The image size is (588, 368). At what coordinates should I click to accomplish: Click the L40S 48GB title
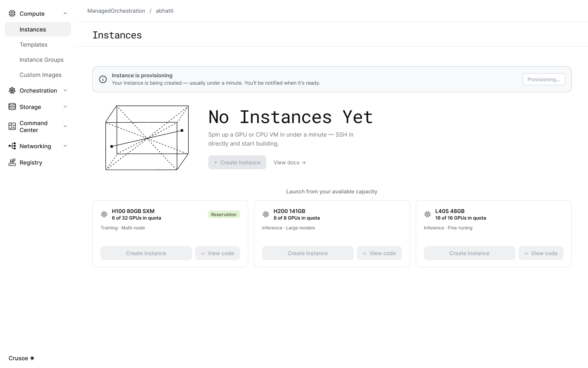point(450,211)
